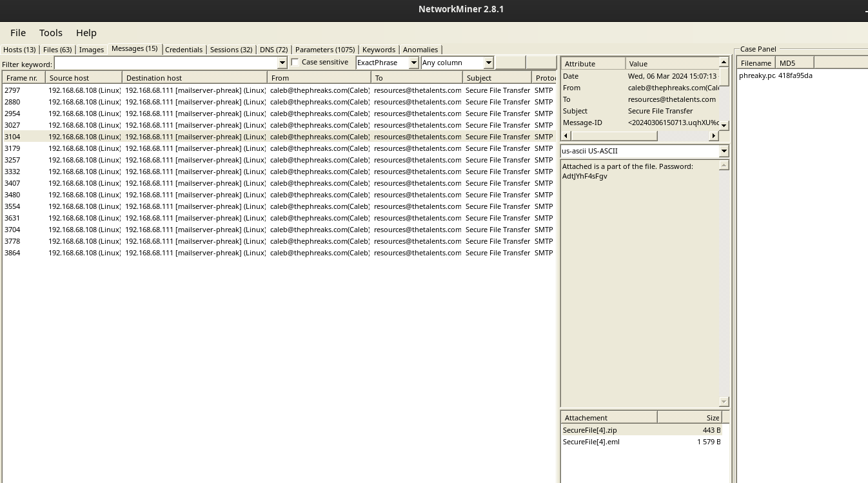
Task: Switch to the DNS (72) tab
Action: (x=274, y=50)
